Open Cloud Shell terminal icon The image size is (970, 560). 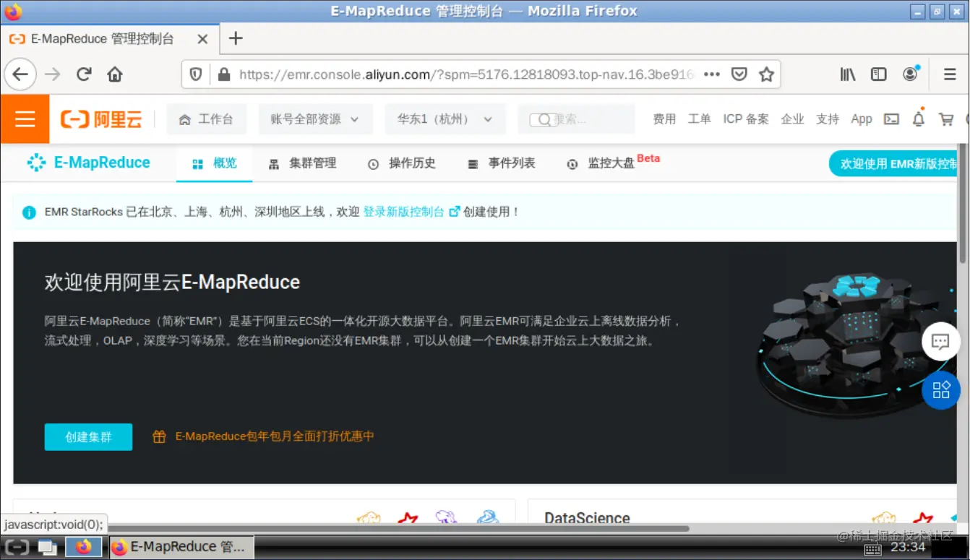[891, 119]
